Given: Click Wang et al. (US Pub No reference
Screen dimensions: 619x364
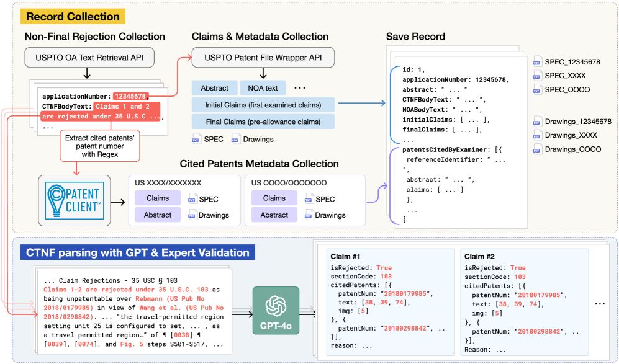Looking at the screenshot, I should pyautogui.click(x=181, y=308).
